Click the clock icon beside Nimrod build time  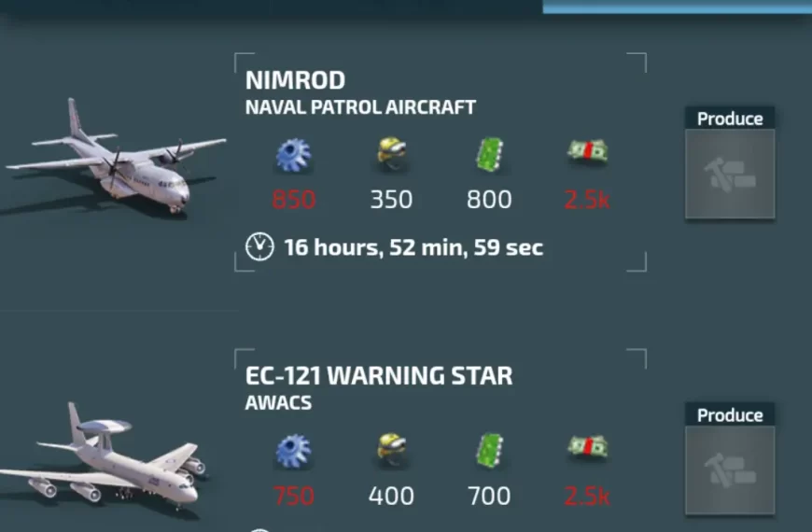259,246
